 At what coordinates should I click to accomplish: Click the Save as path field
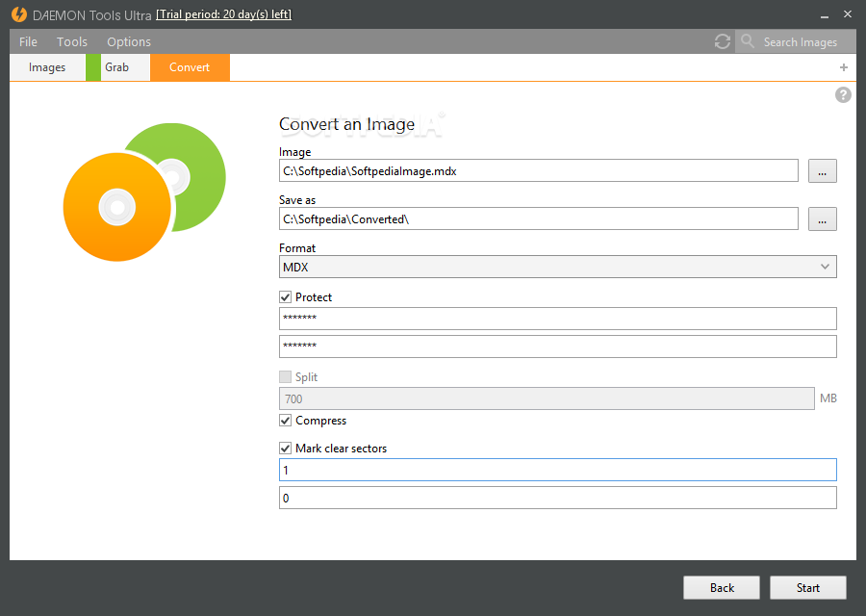point(539,218)
